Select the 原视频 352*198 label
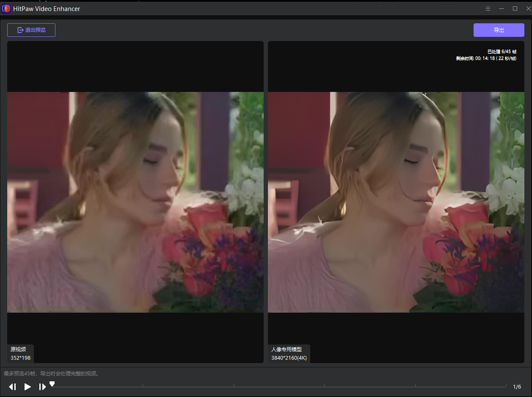The height and width of the screenshot is (397, 532). (20, 354)
